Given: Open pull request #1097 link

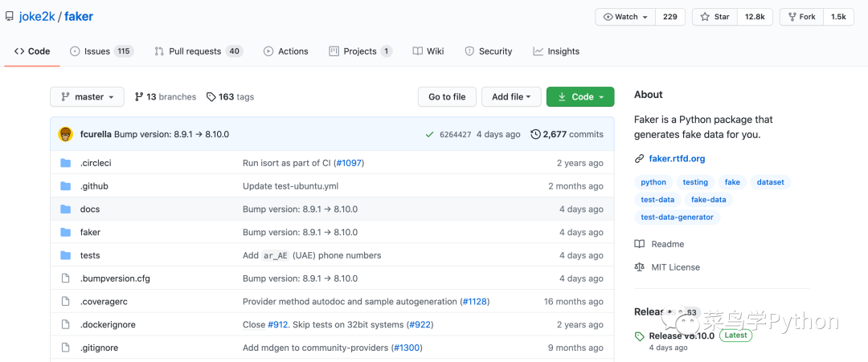Looking at the screenshot, I should [349, 163].
